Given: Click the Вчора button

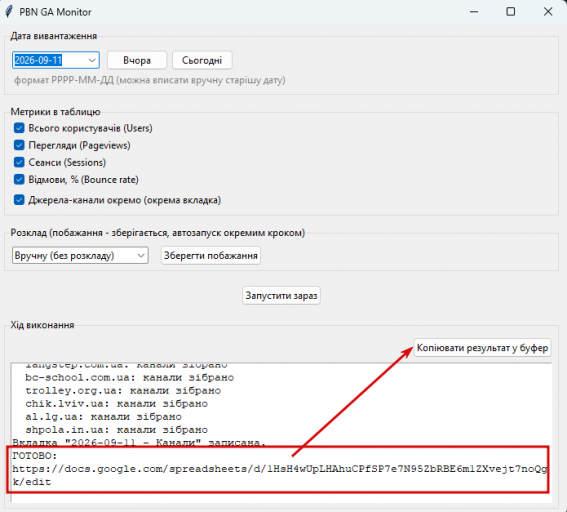Looking at the screenshot, I should tap(137, 60).
